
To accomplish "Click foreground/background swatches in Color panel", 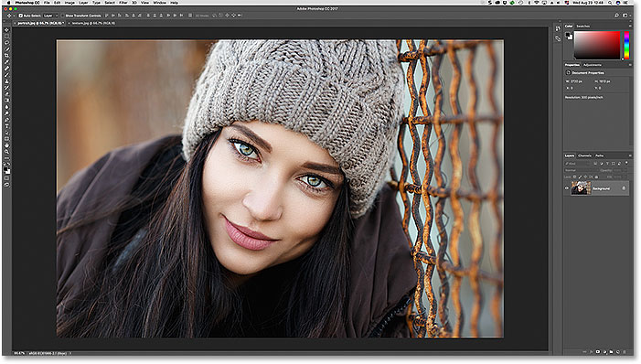I will tap(569, 37).
